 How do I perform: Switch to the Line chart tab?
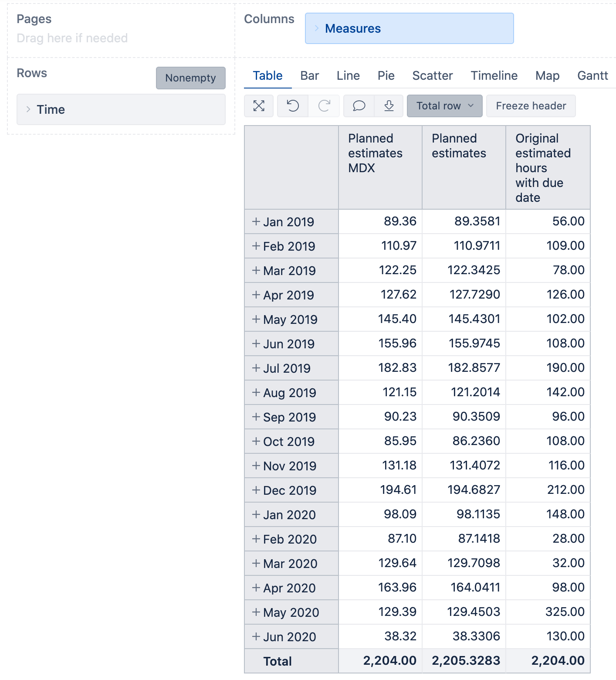[x=348, y=76]
